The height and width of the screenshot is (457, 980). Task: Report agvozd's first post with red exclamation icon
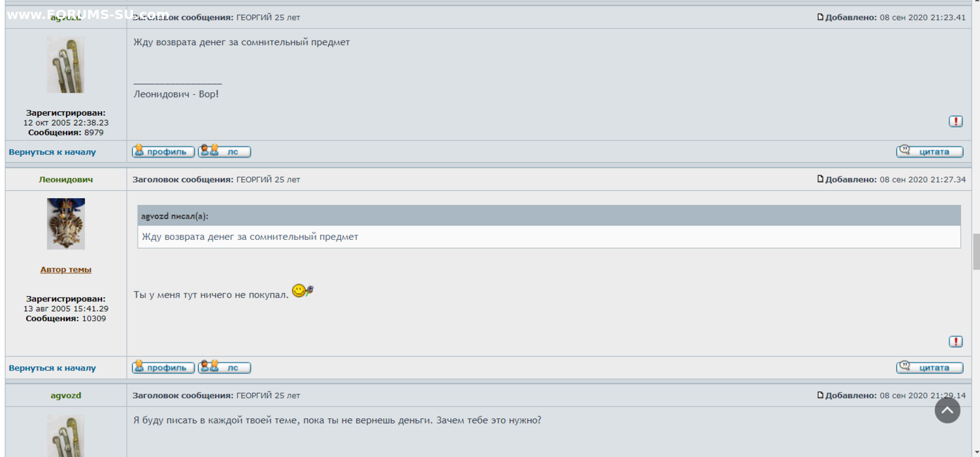pos(955,122)
